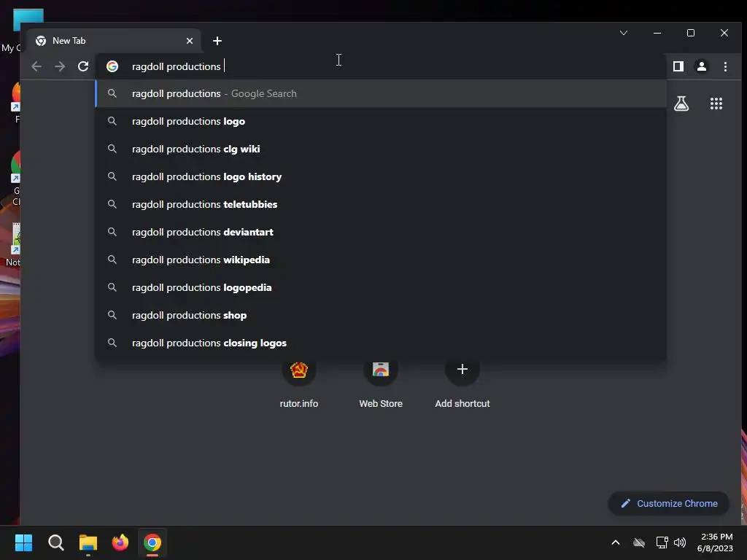Choose suggestion ragdoll productions closing logos

pos(381,343)
